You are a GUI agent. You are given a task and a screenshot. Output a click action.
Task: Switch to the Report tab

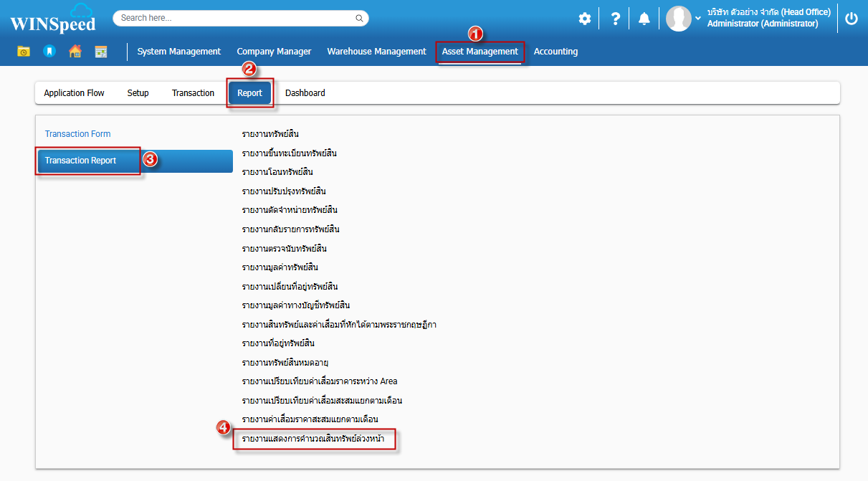(249, 93)
